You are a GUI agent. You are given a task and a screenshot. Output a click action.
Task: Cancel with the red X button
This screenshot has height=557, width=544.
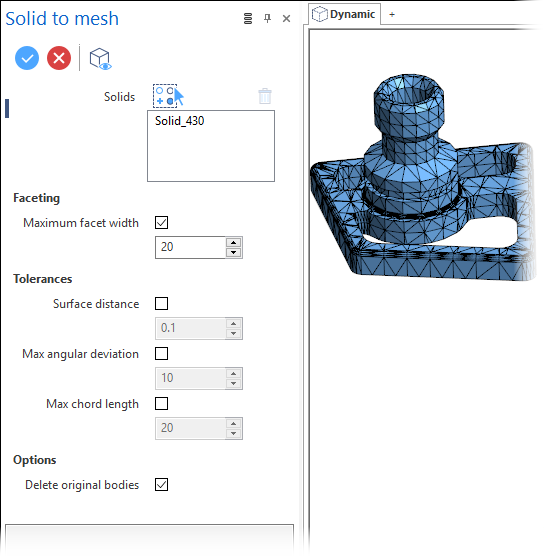tap(59, 58)
